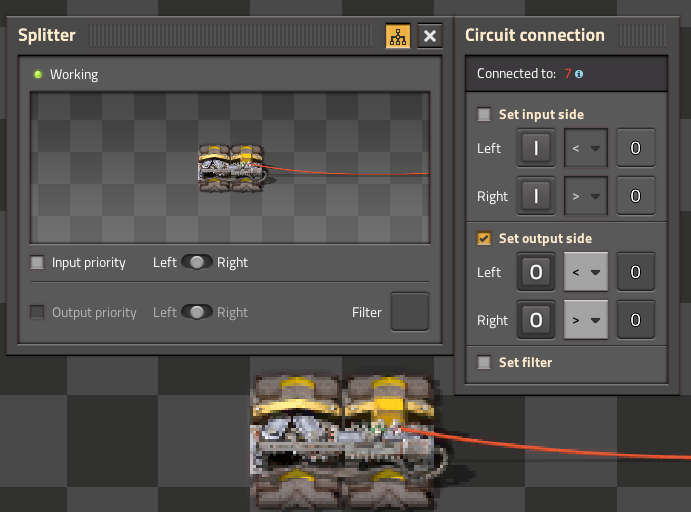This screenshot has width=691, height=512.
Task: Edit output side Right constant value 0
Action: 635,320
